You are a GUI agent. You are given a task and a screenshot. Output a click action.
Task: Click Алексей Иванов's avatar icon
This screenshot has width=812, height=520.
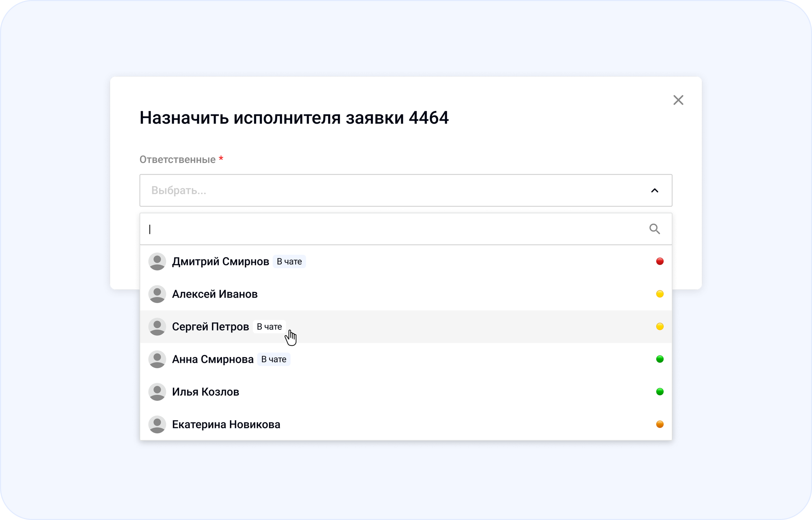[157, 294]
